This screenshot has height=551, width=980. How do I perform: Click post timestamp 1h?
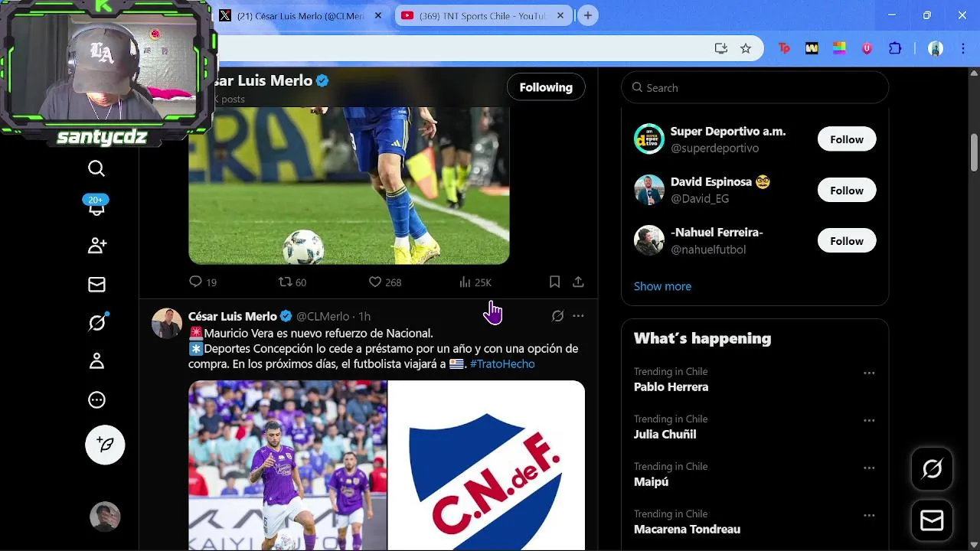tap(364, 316)
